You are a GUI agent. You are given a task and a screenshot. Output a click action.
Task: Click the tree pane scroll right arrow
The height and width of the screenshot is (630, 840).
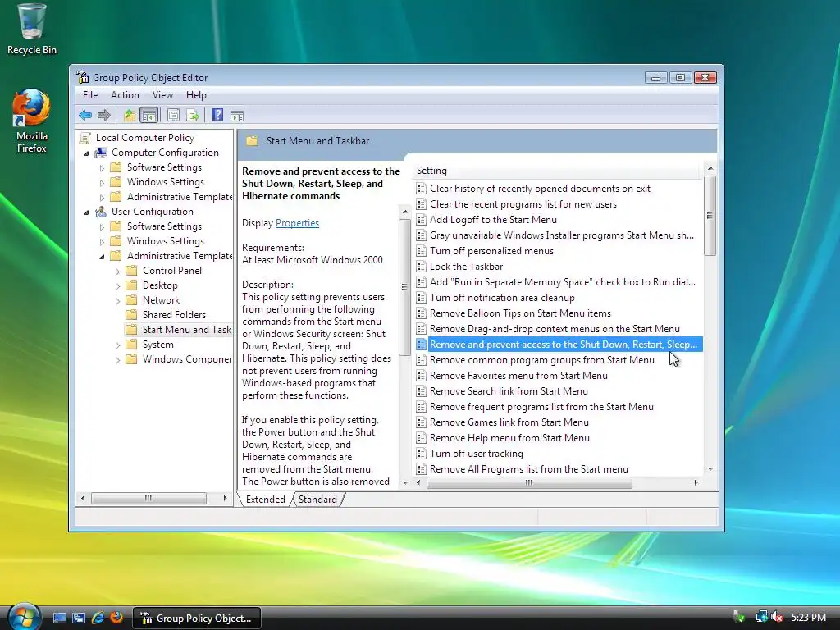[x=225, y=498]
